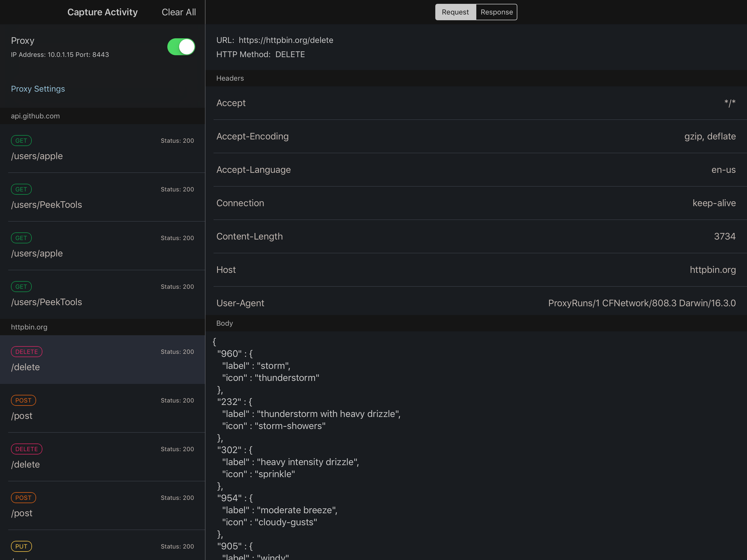Disable the Proxy toggle switch
The height and width of the screenshot is (560, 747).
tap(181, 47)
